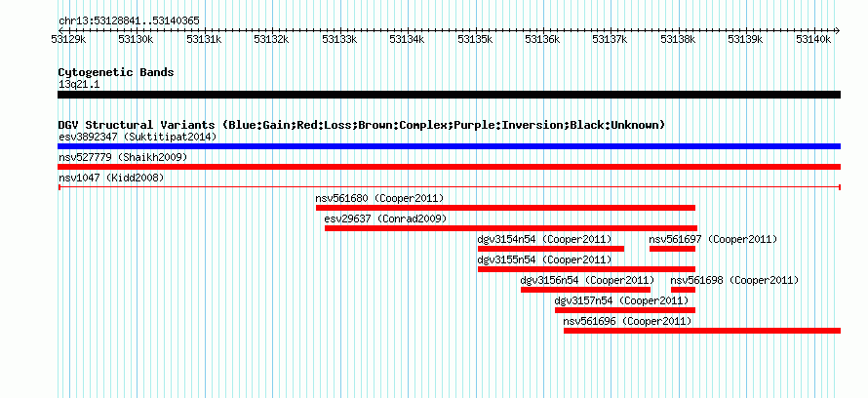Image resolution: width=868 pixels, height=398 pixels.
Task: Select the dgv3155n54 (Cooper2011) label
Action: tap(545, 259)
